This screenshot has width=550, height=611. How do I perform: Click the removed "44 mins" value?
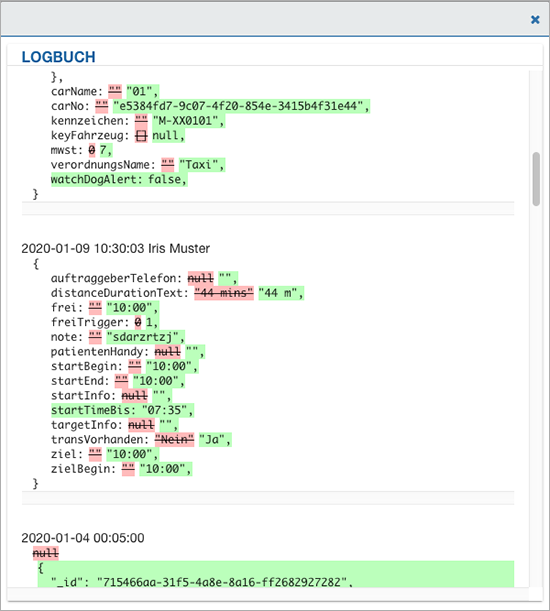coord(224,293)
